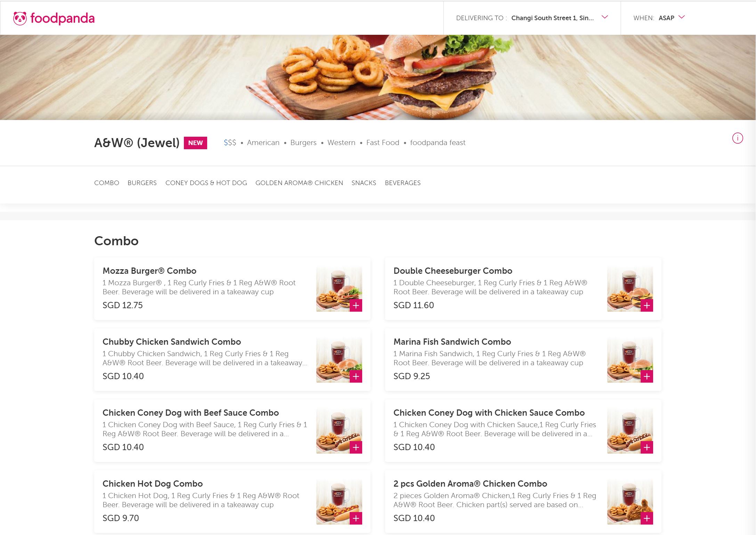Click the SGD 12.75 price
Viewport: 756px width, 535px height.
[x=123, y=305]
